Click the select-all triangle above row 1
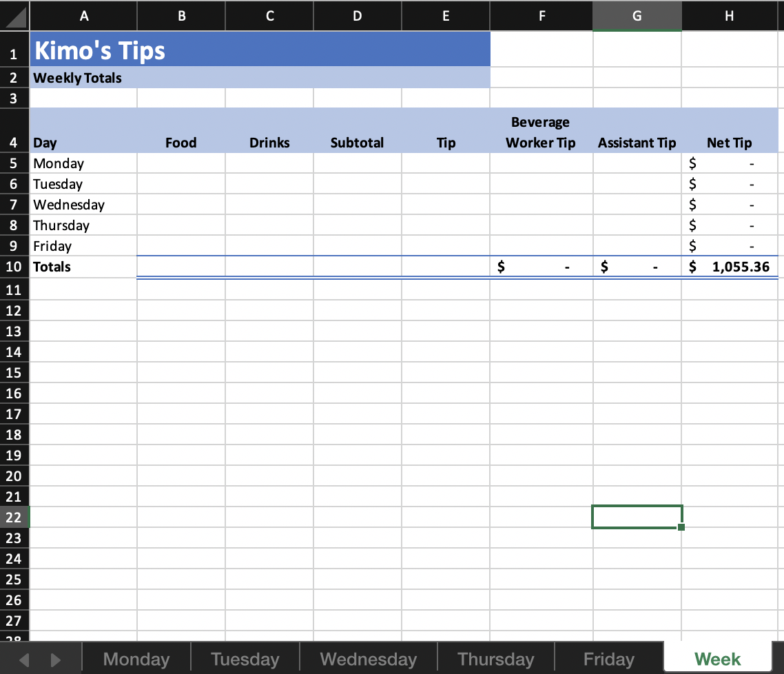Image resolution: width=784 pixels, height=674 pixels. 14,15
